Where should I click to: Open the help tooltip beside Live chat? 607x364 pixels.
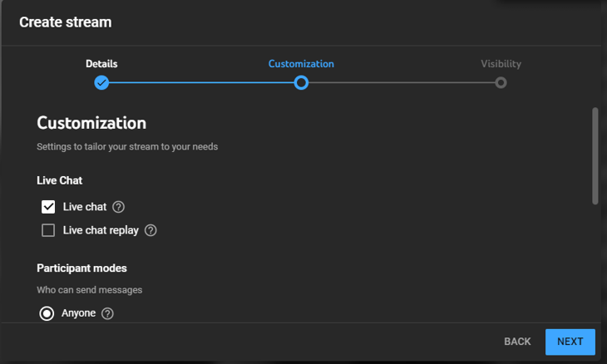coord(118,207)
